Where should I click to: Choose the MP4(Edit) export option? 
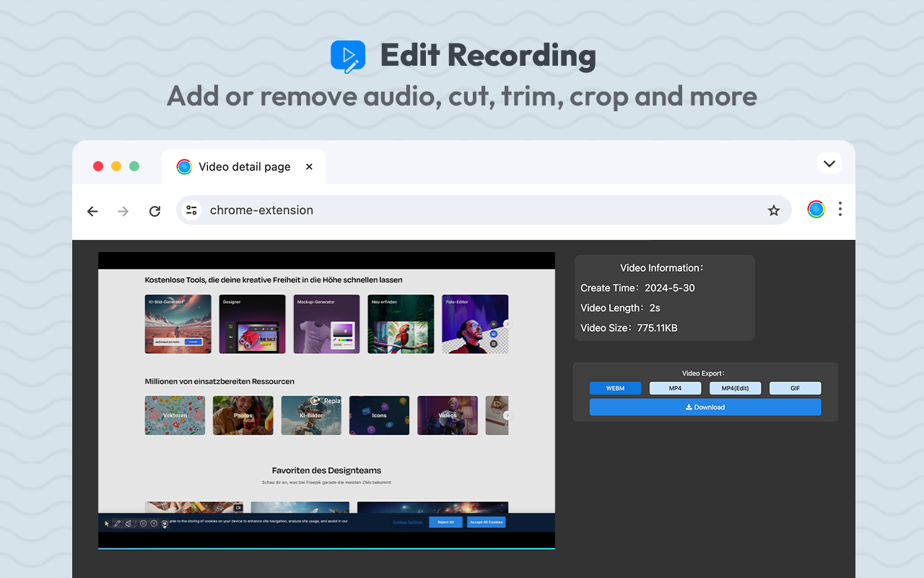(x=735, y=388)
